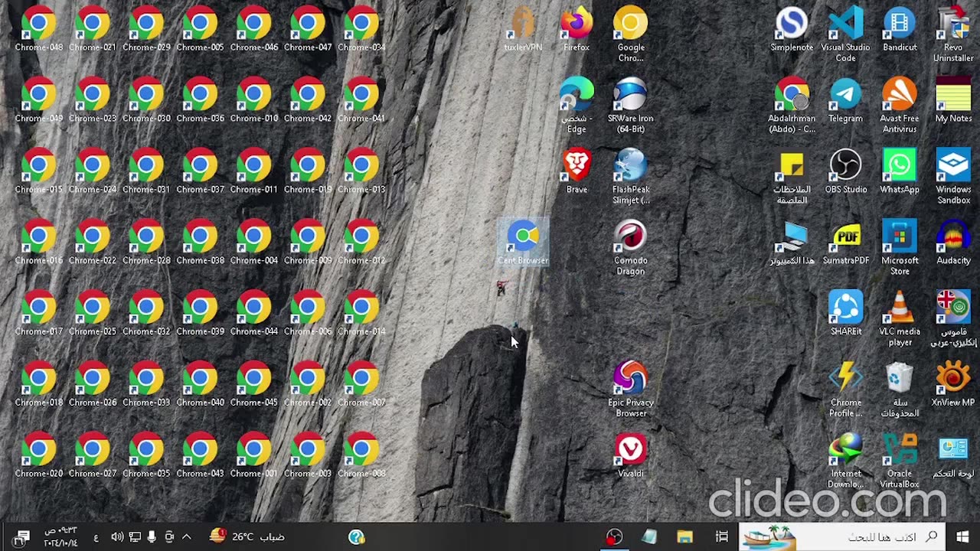Select the Brave browser desktop icon
The height and width of the screenshot is (551, 980).
pyautogui.click(x=577, y=171)
